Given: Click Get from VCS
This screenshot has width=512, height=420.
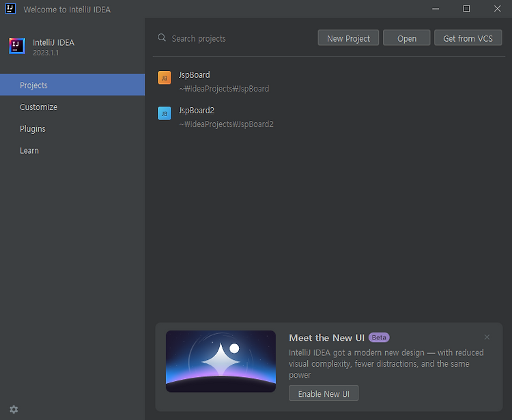Looking at the screenshot, I should [468, 38].
